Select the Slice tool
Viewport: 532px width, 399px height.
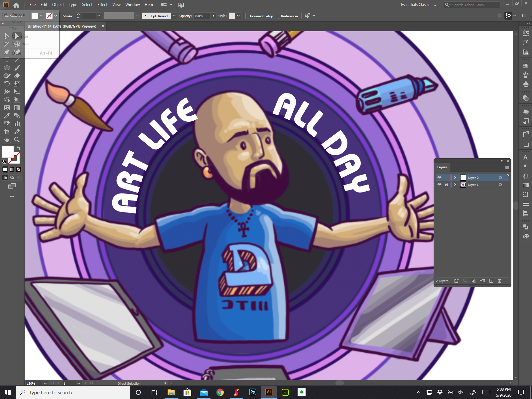pyautogui.click(x=17, y=132)
